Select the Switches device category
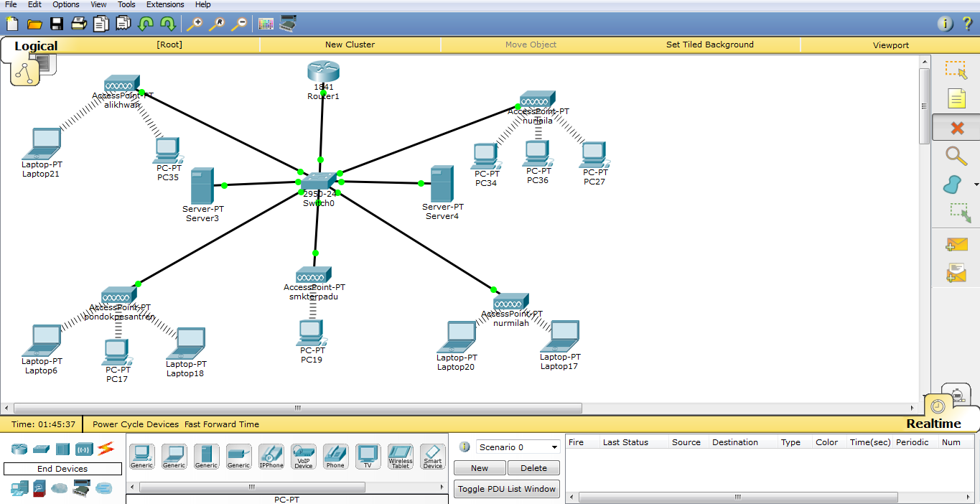980x504 pixels. [41, 449]
